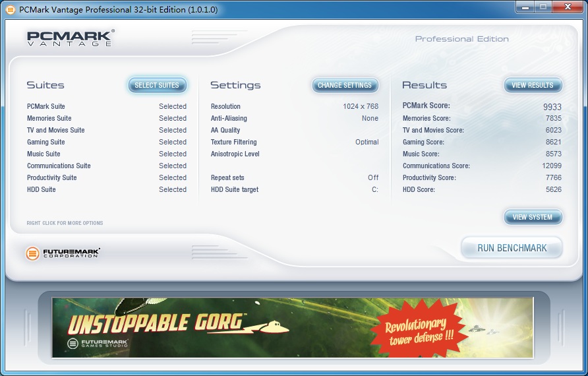588x376 pixels.
Task: Click the Suites section heading
Action: point(45,85)
